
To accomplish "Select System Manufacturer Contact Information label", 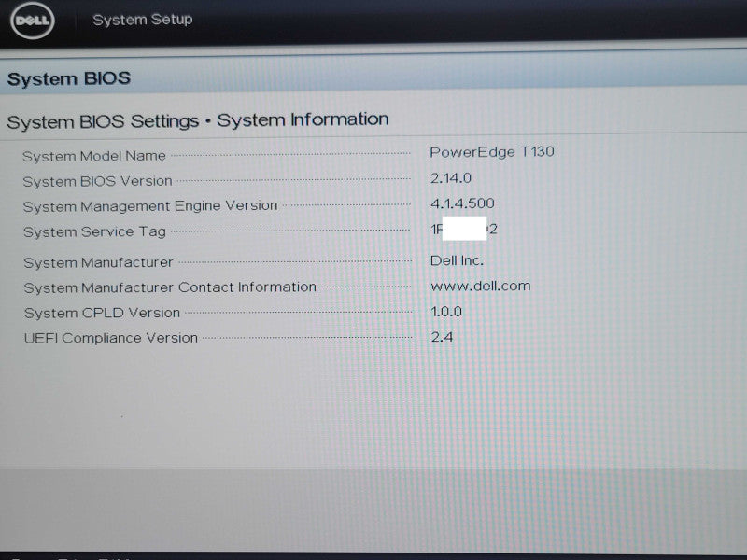I will pyautogui.click(x=170, y=287).
